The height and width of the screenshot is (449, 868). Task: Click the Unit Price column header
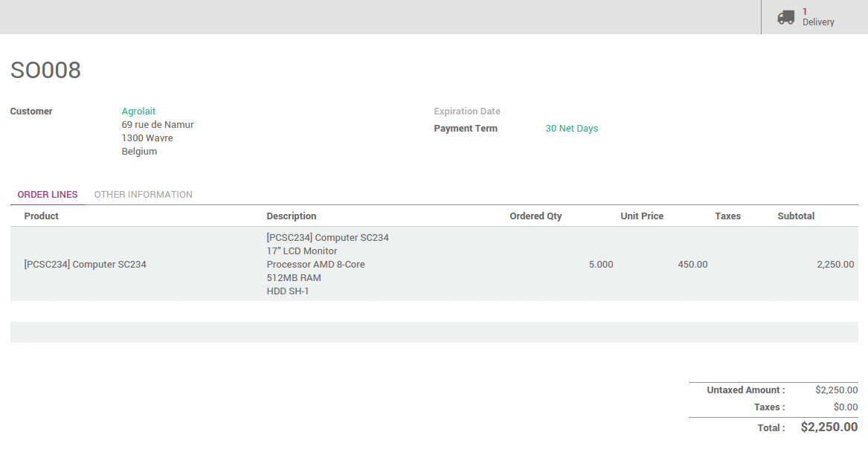(x=642, y=216)
